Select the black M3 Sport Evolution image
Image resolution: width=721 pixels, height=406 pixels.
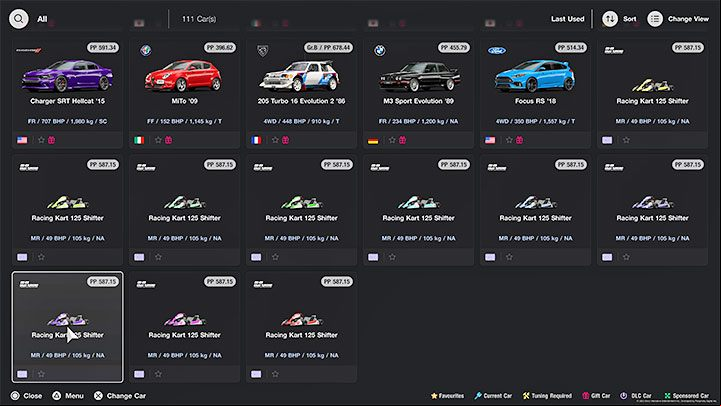418,77
